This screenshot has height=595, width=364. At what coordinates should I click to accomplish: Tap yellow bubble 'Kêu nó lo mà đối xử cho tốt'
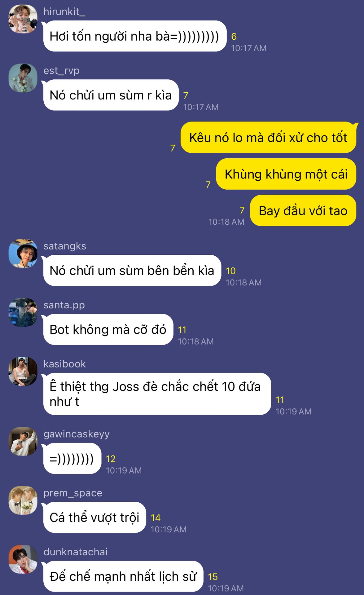268,138
